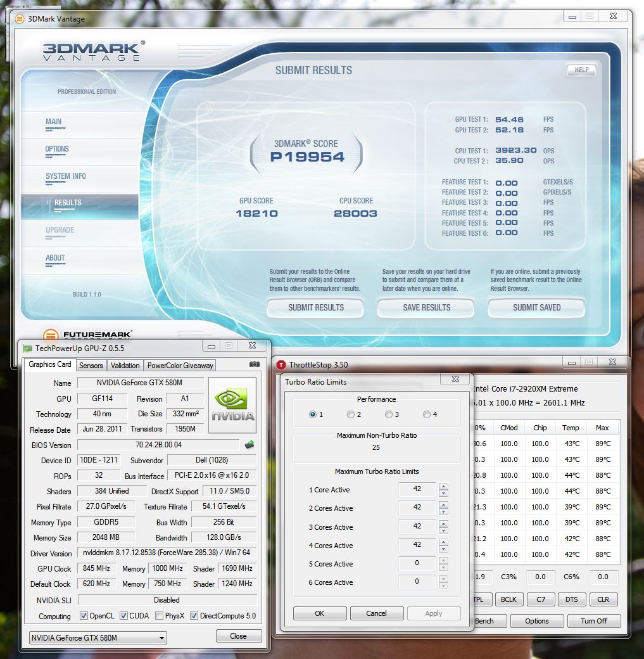Click the SUBMIT RESULTS button
This screenshot has width=644, height=659.
315,308
